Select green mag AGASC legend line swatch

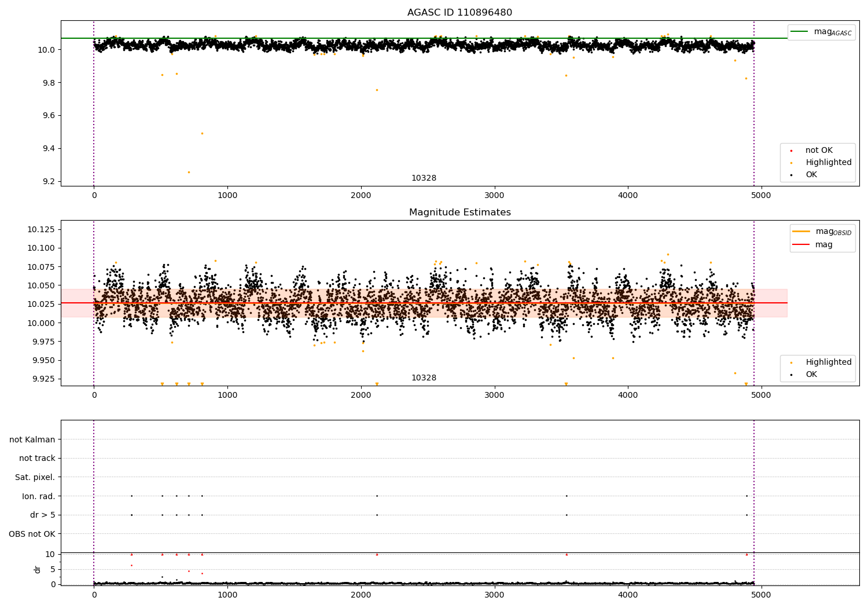[800, 32]
